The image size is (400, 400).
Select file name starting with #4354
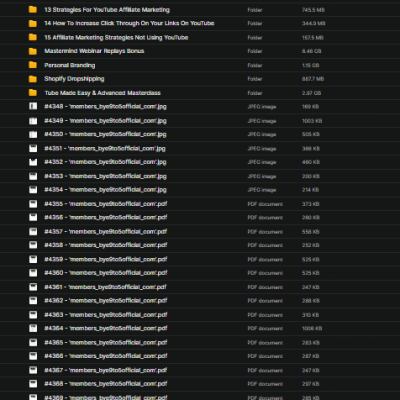(105, 190)
